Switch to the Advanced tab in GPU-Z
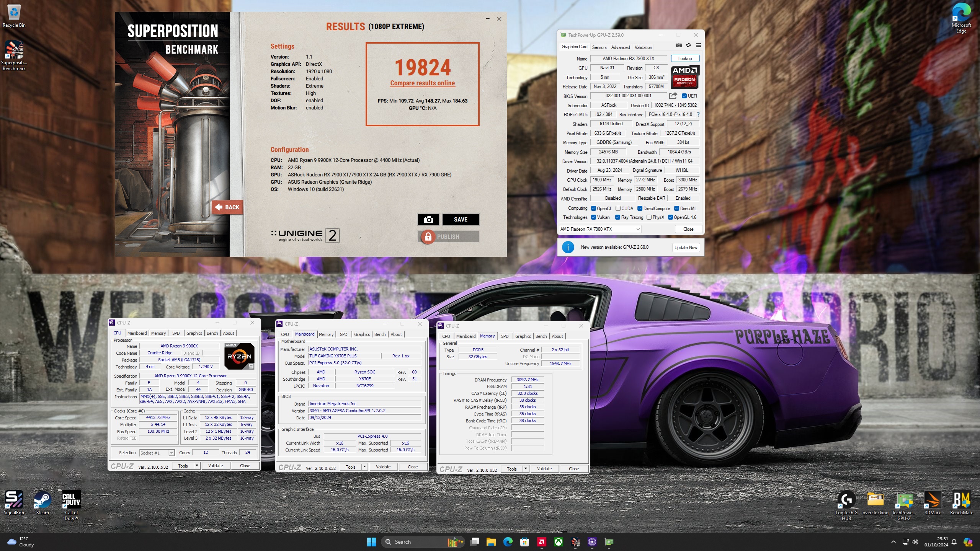The width and height of the screenshot is (980, 551). 620,47
